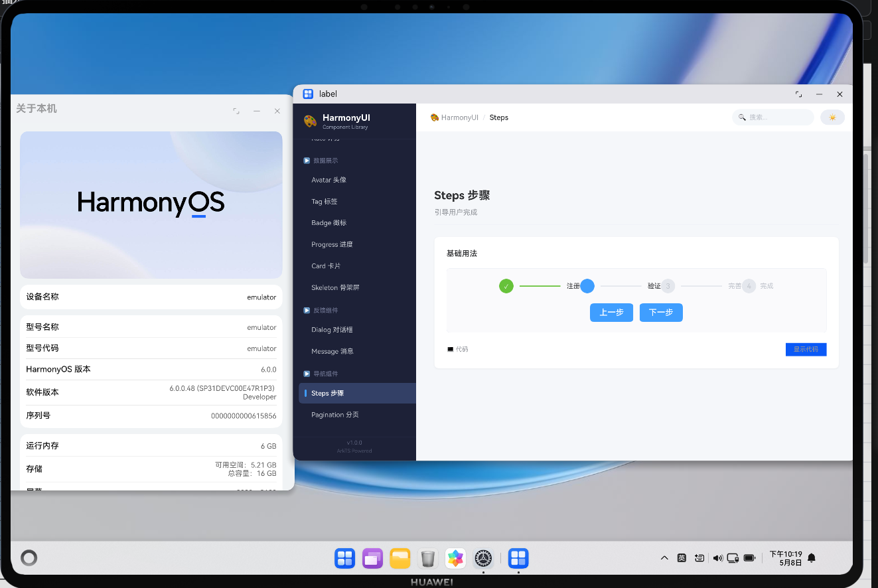Click the 运行内存 row showing 6 GB
The width and height of the screenshot is (878, 588).
(x=151, y=446)
